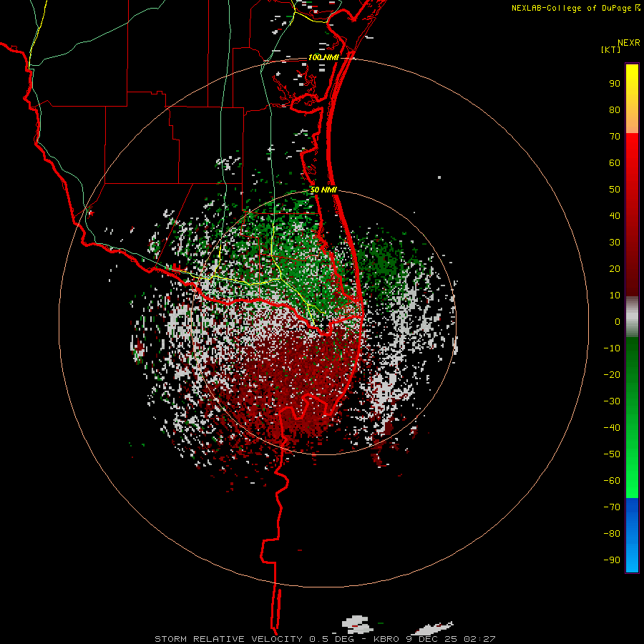Viewport: 644px width, 644px height.
Task: Click the 40 value on the velocity scale
Action: pos(615,215)
